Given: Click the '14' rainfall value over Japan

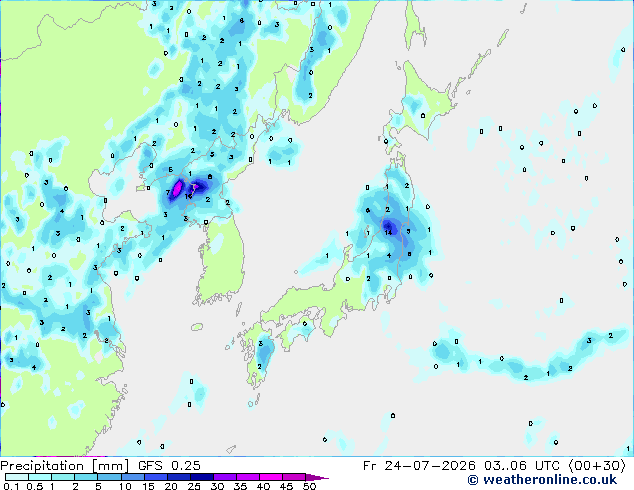Looking at the screenshot, I should (388, 232).
